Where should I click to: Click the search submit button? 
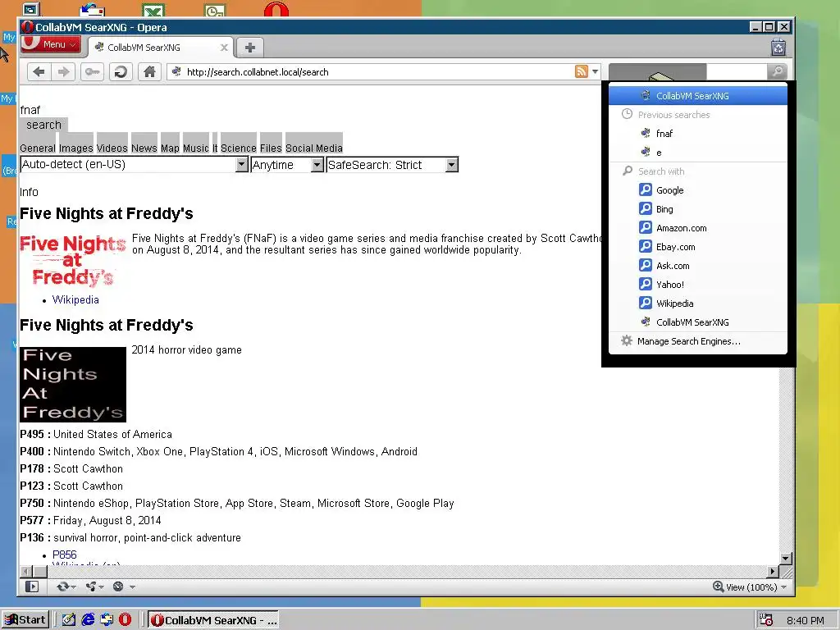click(44, 125)
